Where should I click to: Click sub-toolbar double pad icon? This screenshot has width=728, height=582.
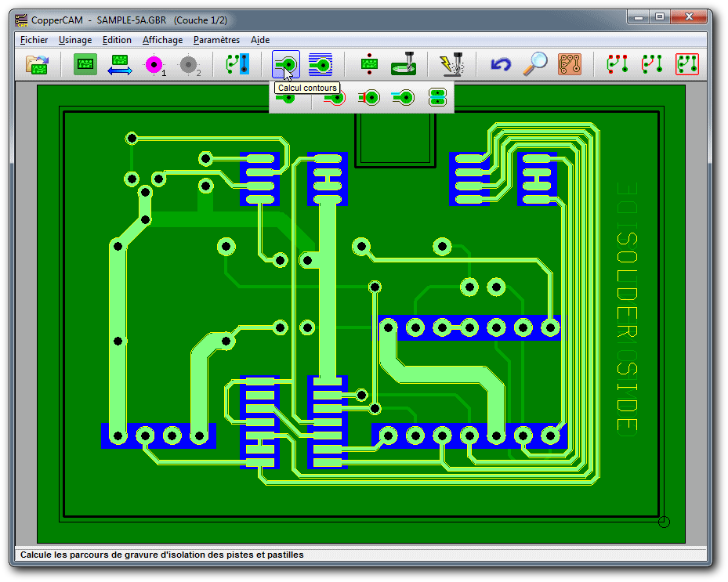437,97
